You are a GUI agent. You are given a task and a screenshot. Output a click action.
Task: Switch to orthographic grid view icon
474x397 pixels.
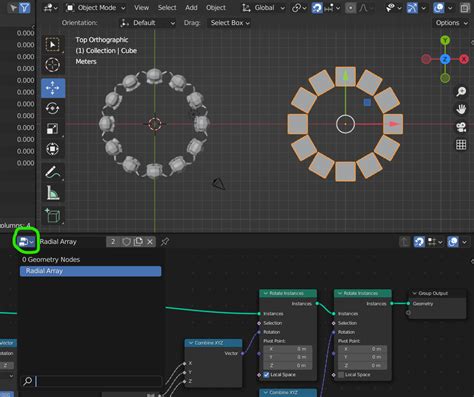461,145
